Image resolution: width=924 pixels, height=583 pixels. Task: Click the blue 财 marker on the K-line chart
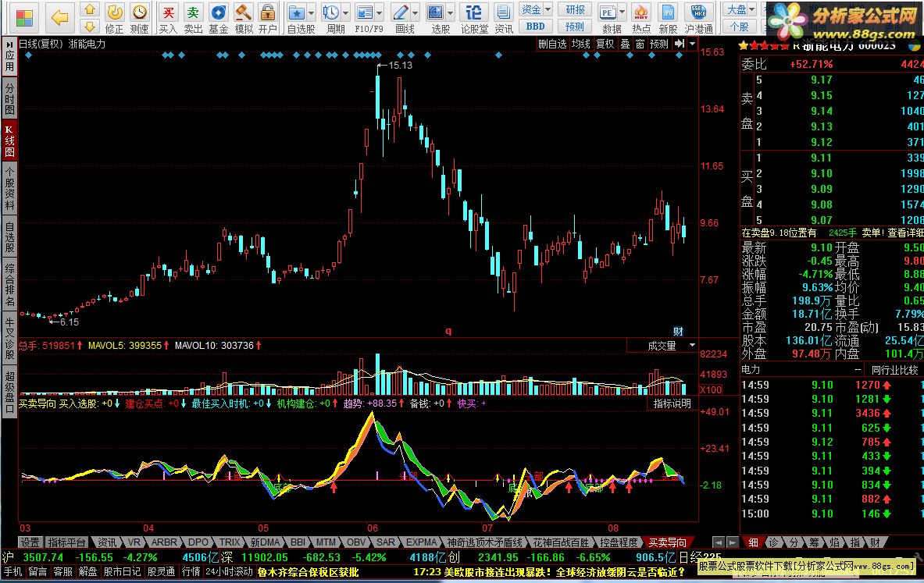click(x=678, y=331)
